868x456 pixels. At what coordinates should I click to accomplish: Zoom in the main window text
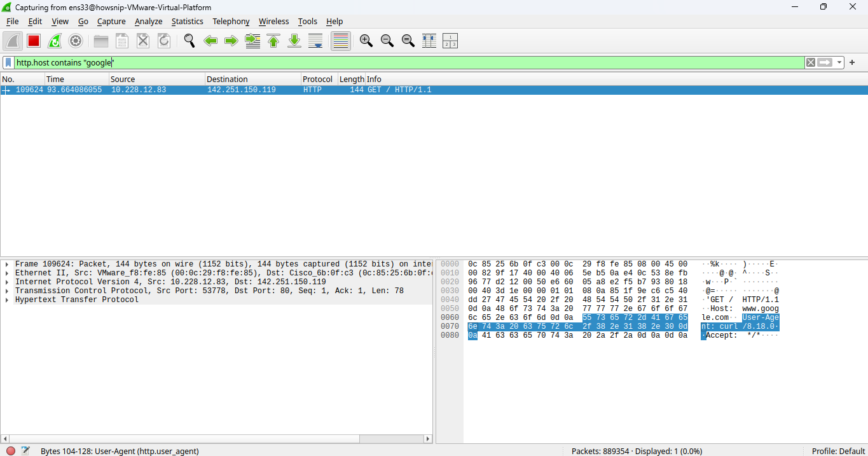coord(366,41)
